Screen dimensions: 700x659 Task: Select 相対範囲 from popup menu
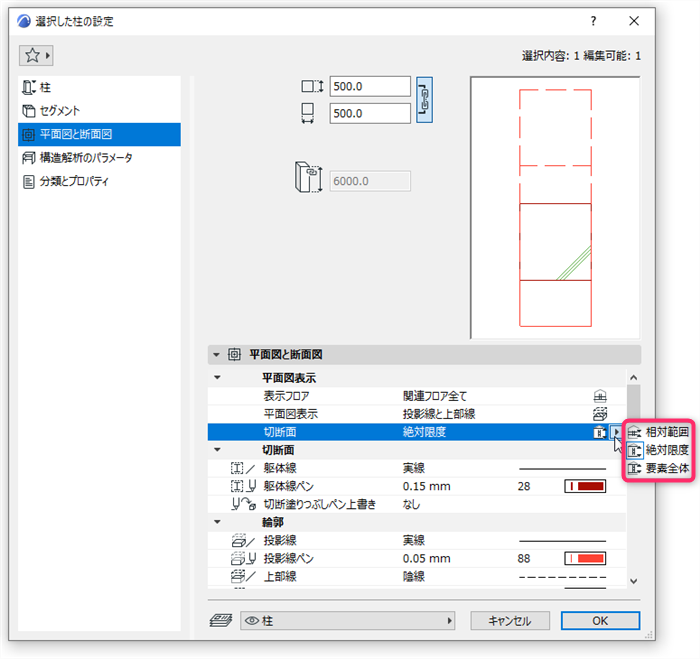click(x=658, y=432)
